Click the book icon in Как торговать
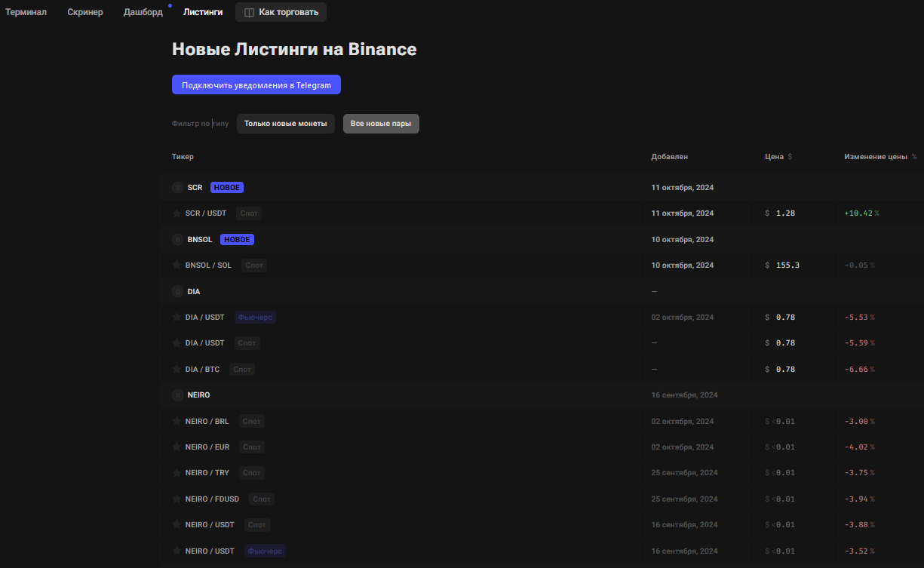This screenshot has width=924, height=568. click(250, 12)
